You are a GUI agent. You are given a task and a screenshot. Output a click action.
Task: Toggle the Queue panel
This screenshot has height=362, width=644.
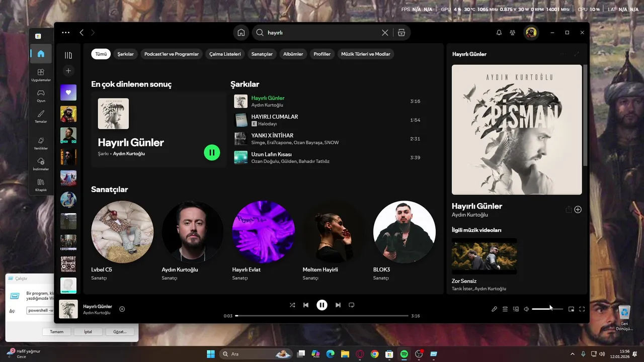505,309
